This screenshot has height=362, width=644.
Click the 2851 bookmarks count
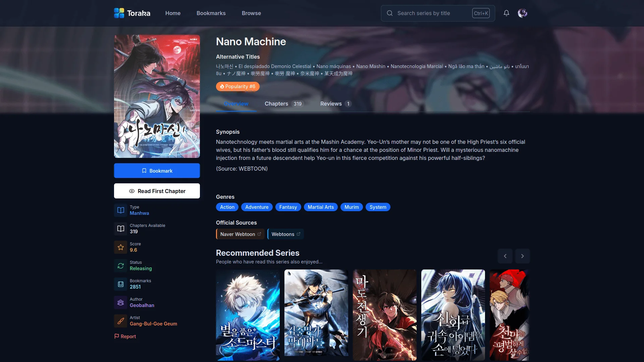(135, 287)
